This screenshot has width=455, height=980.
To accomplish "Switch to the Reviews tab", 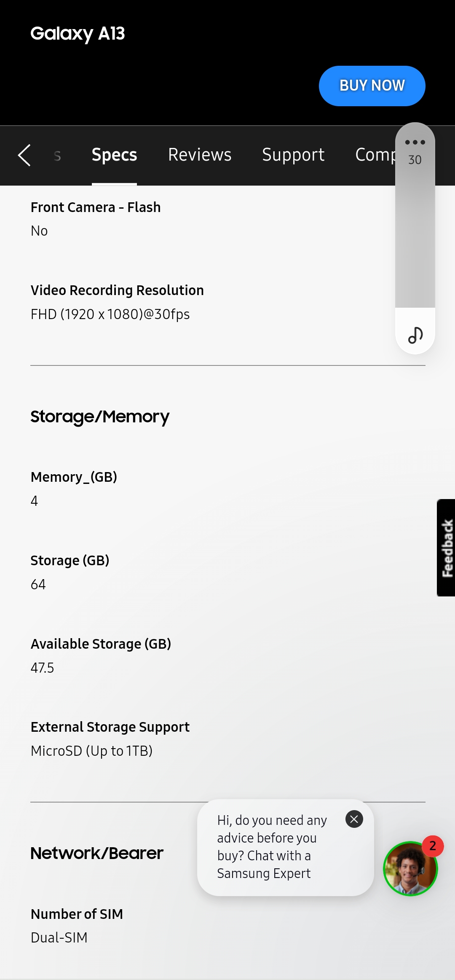I will pos(199,155).
